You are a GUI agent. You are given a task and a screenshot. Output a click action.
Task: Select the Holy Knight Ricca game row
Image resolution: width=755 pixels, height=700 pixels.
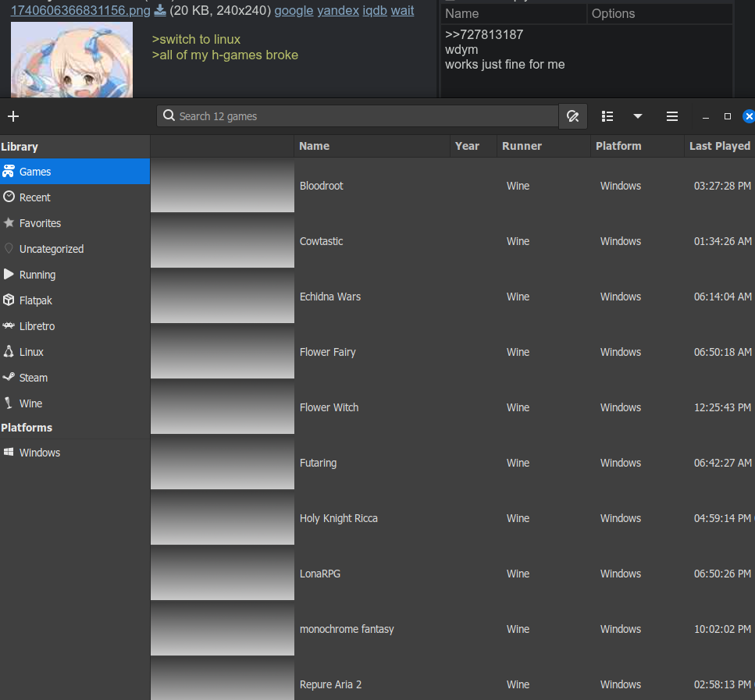[x=453, y=517]
